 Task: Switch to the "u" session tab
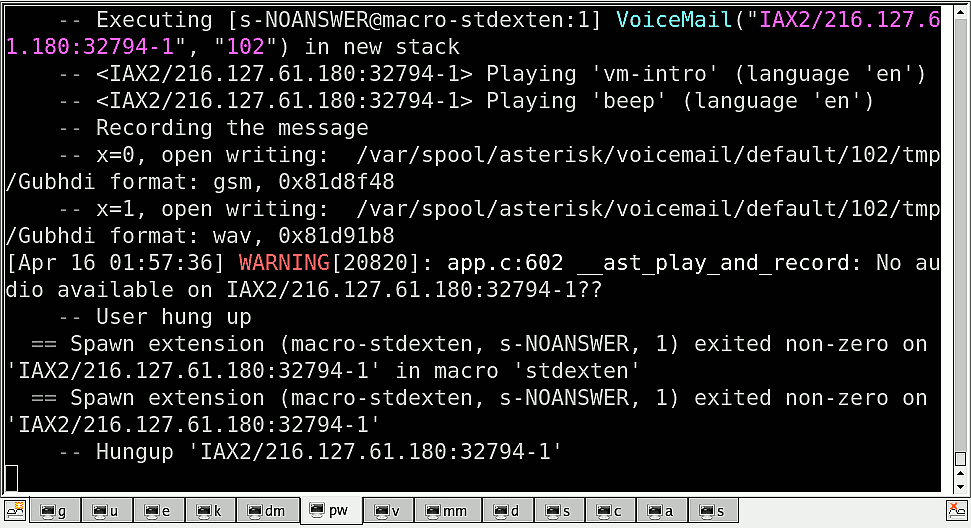pyautogui.click(x=107, y=511)
